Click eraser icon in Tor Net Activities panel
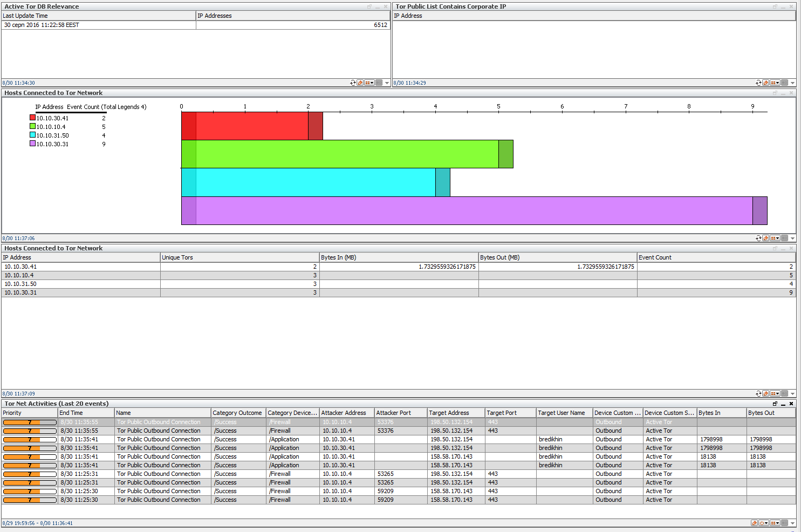The height and width of the screenshot is (532, 801). pos(754,523)
